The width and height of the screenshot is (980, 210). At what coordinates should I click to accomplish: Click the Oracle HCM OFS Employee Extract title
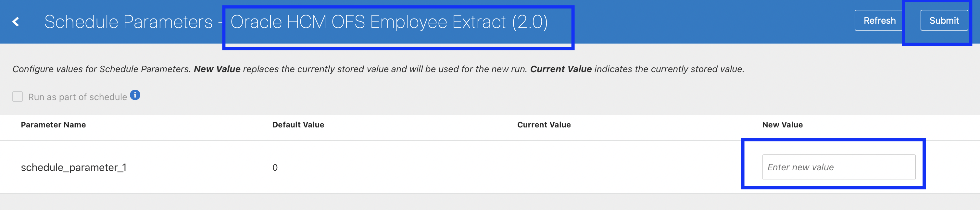[x=368, y=22]
